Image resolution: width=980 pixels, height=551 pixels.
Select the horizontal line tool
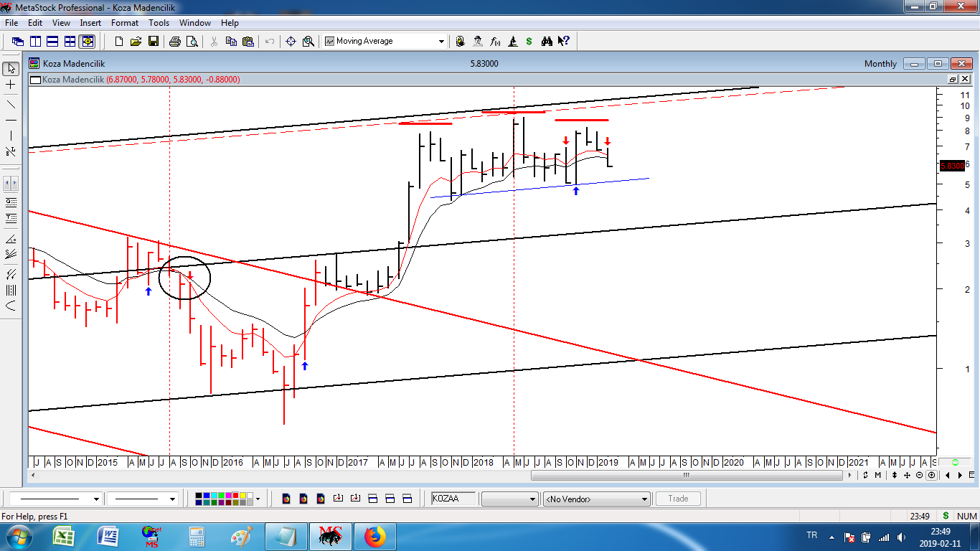point(11,120)
